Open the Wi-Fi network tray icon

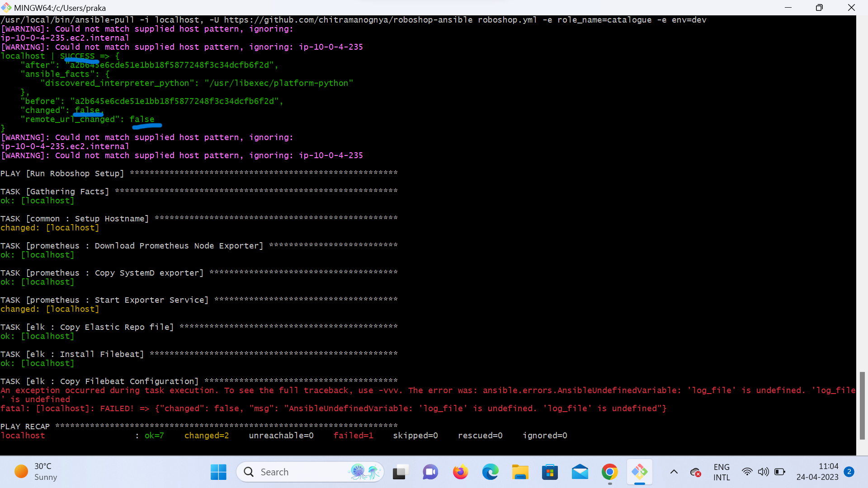pos(747,472)
